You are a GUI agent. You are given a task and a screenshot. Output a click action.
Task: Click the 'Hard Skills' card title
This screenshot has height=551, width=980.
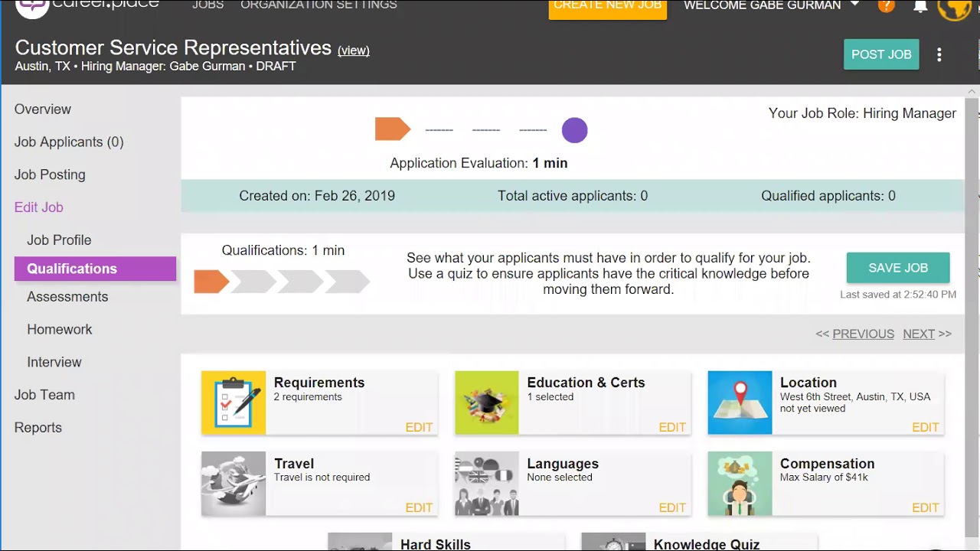click(436, 544)
